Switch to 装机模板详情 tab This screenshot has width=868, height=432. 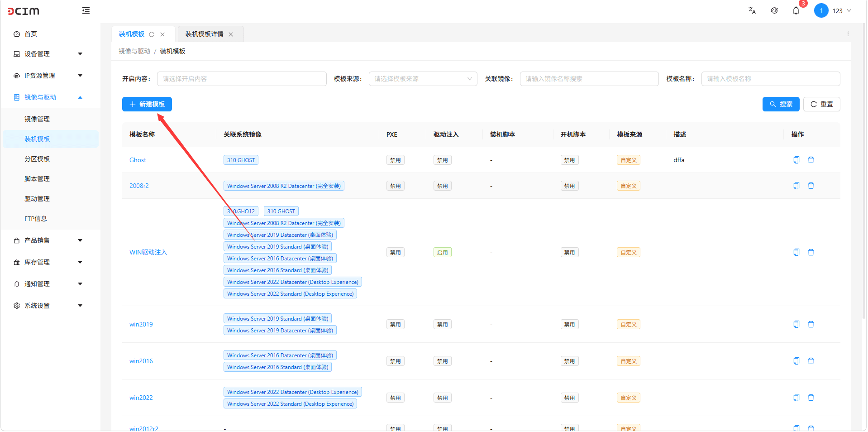[x=204, y=34]
